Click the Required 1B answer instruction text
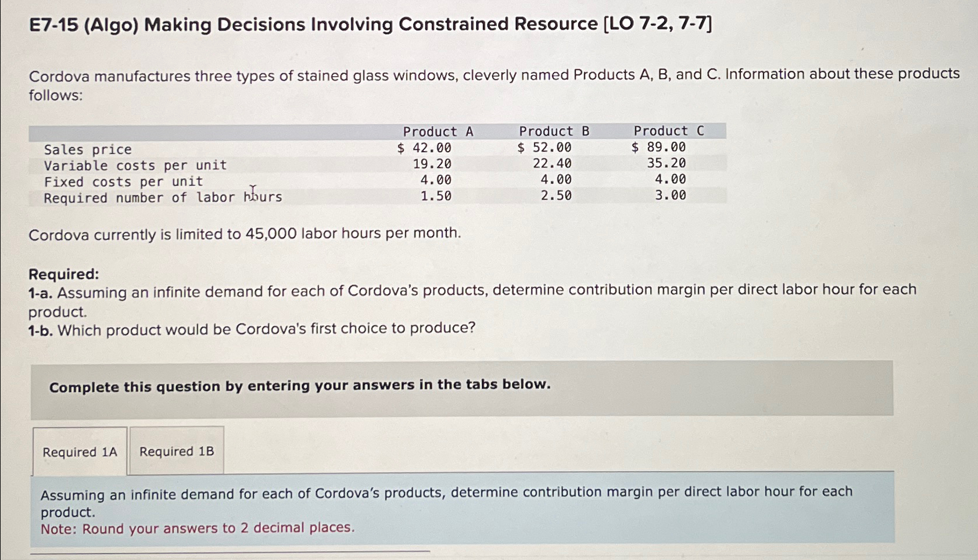The image size is (978, 560). 446,493
